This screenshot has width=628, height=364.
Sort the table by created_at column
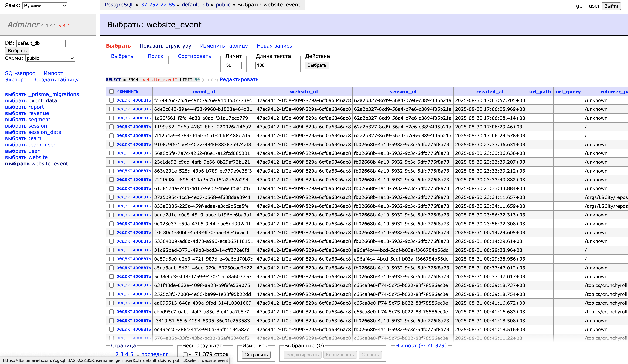[490, 92]
